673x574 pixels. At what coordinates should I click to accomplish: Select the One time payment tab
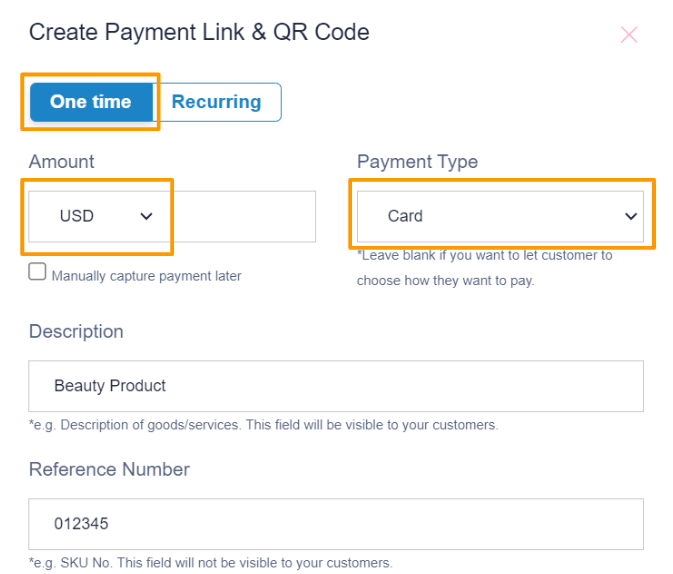(x=91, y=102)
